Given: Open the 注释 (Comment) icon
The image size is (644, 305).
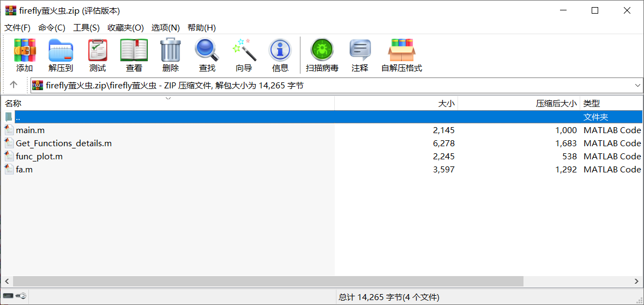Looking at the screenshot, I should tap(360, 50).
